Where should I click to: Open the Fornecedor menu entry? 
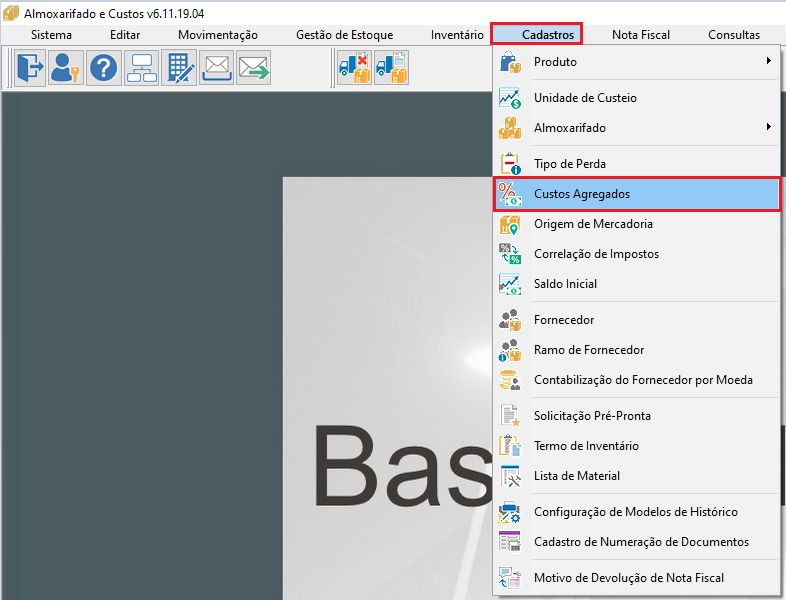637,320
